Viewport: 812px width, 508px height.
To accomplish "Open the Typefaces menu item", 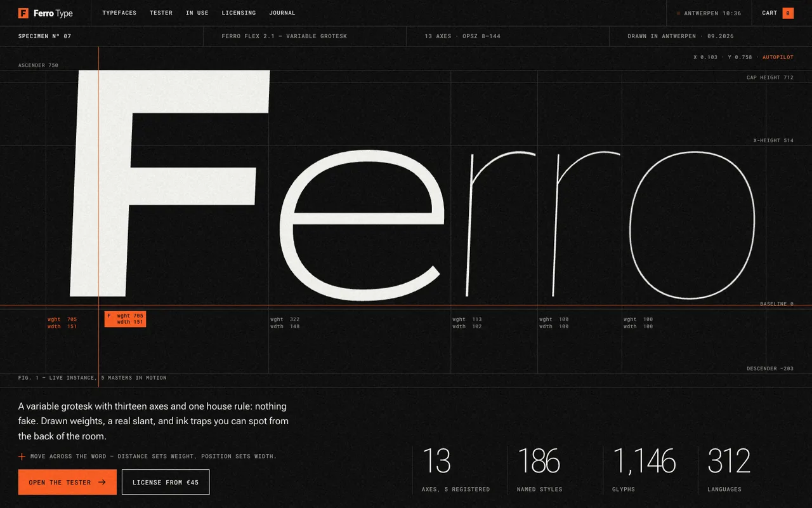I will coord(119,13).
